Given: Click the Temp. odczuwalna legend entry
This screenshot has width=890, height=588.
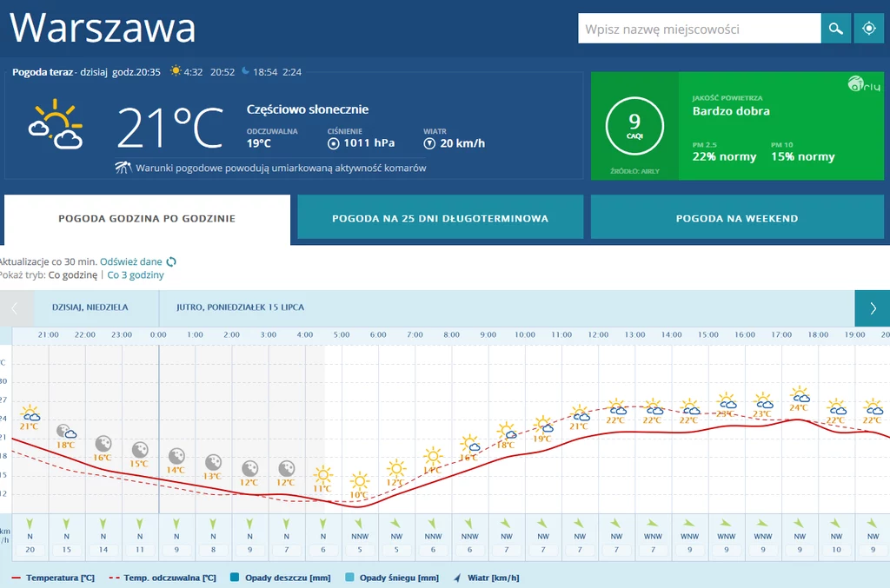Looking at the screenshot, I should coord(163,578).
